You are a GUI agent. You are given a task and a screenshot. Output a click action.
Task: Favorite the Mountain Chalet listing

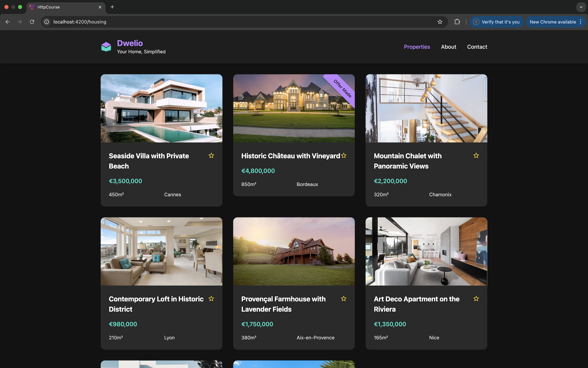click(x=476, y=155)
